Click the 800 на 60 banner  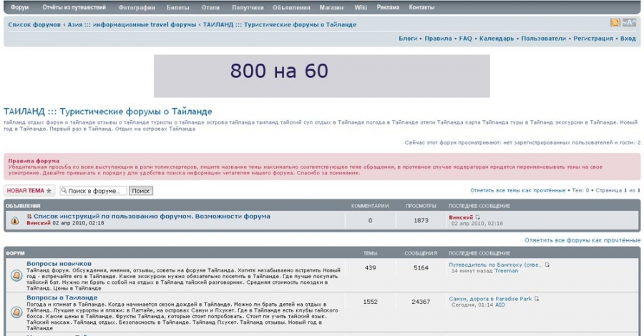click(x=321, y=76)
